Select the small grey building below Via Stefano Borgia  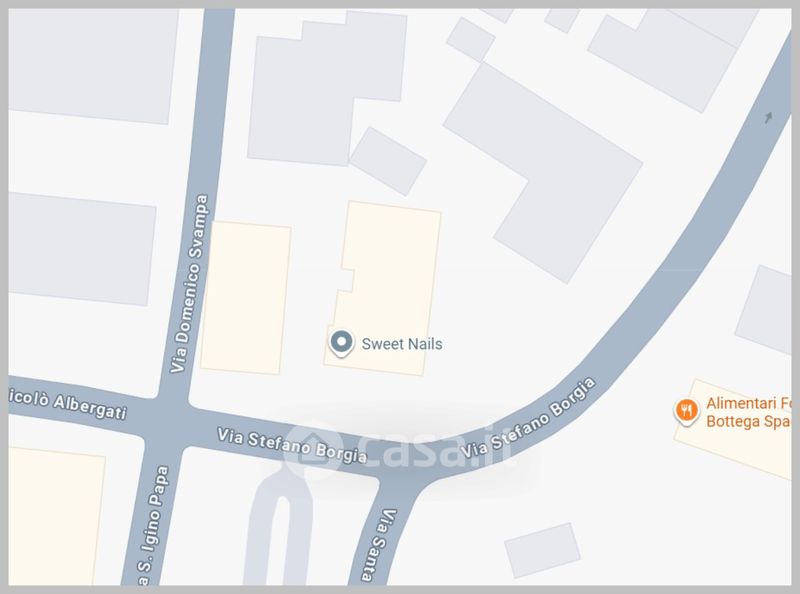pos(542,550)
